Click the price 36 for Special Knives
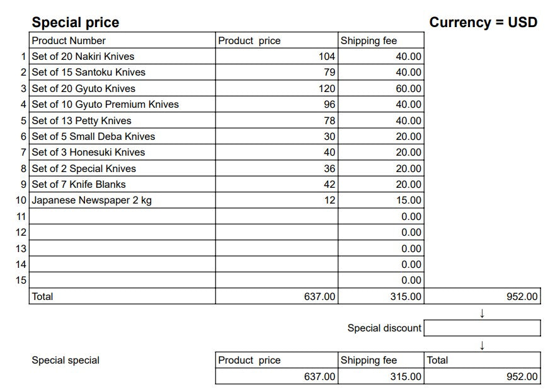The image size is (555, 392). (x=277, y=168)
